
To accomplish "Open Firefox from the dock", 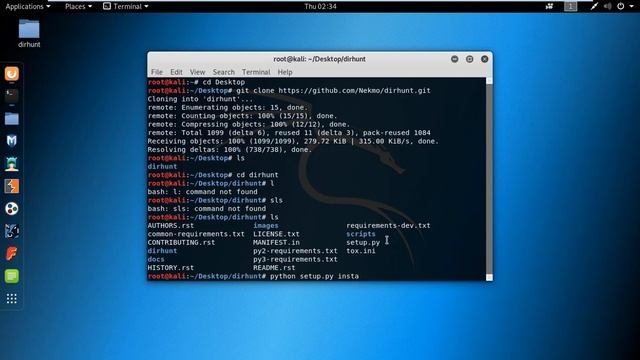I will click(x=11, y=74).
